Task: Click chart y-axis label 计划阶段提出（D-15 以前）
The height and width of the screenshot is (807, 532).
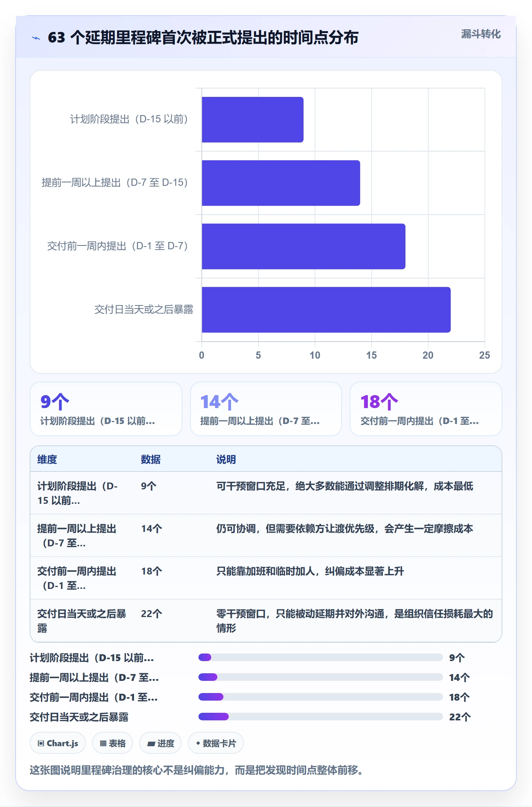Action: point(129,119)
